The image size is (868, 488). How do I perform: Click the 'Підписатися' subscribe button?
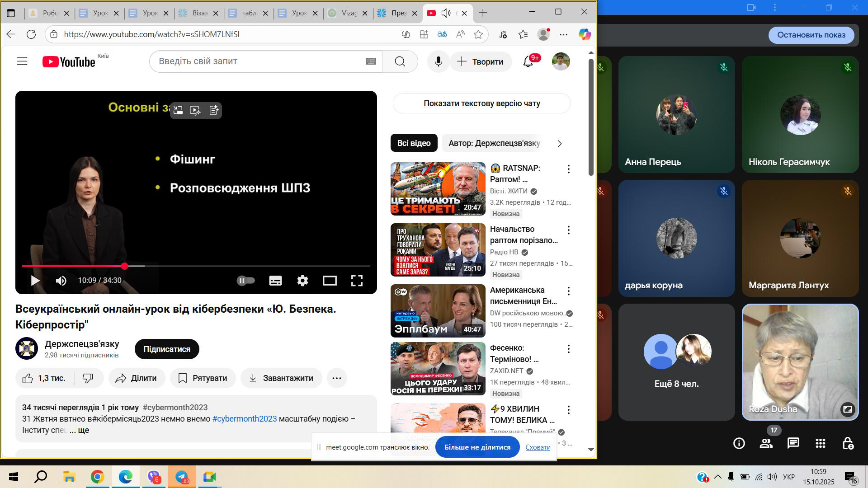tap(167, 349)
